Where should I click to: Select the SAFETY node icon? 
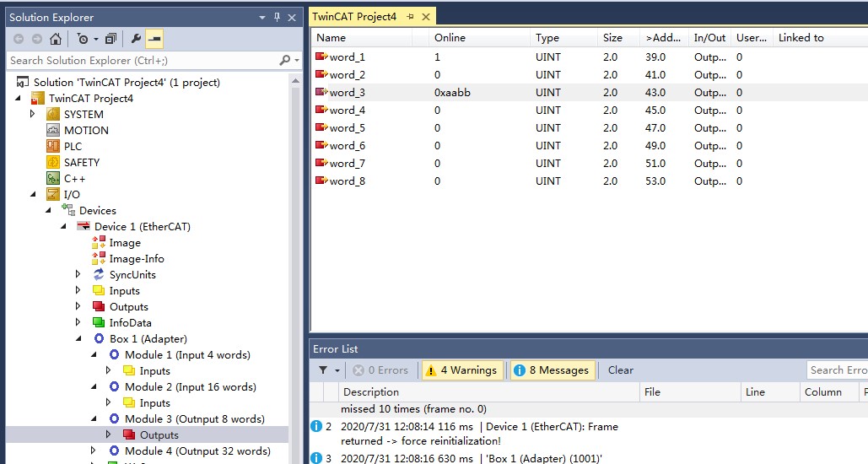tap(52, 162)
